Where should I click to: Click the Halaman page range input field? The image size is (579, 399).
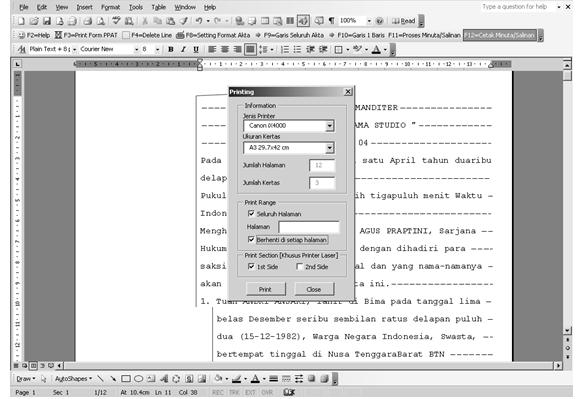[309, 227]
